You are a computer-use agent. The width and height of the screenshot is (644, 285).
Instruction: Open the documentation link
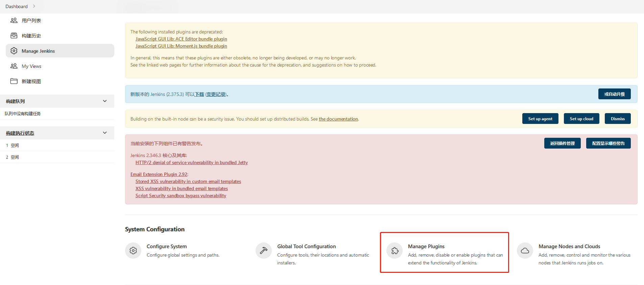[x=338, y=119]
